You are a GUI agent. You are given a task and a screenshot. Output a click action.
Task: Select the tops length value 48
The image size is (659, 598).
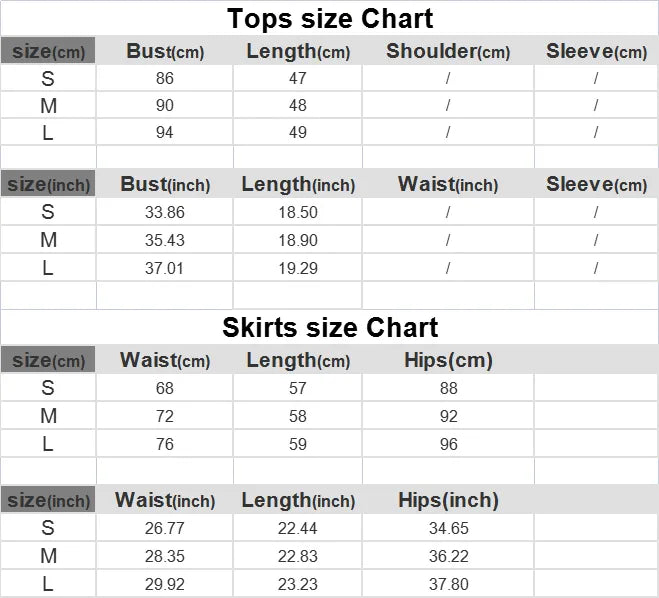pos(298,105)
